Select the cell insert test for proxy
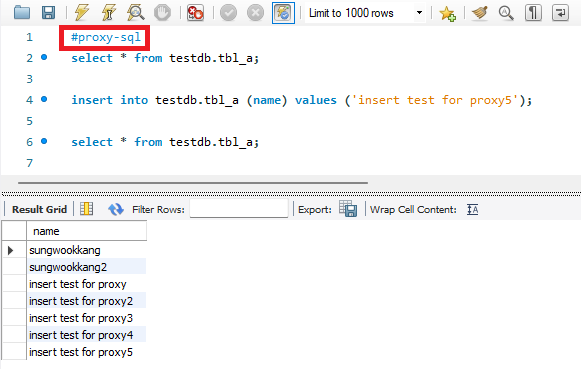Screen dimensions: 581x369 (x=87, y=284)
